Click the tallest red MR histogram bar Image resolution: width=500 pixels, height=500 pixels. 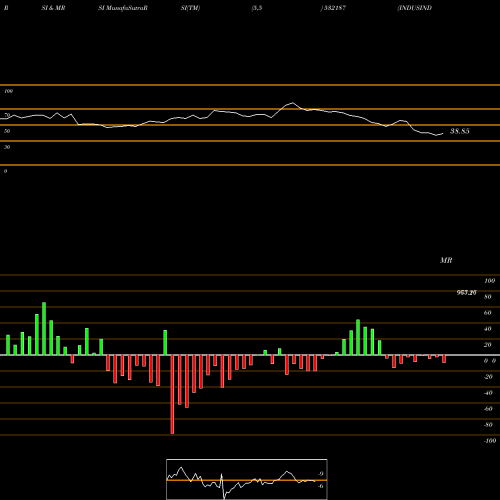172,394
